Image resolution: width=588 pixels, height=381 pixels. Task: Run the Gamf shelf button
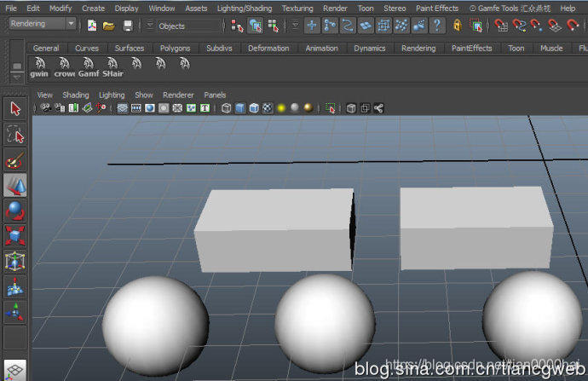tap(89, 67)
